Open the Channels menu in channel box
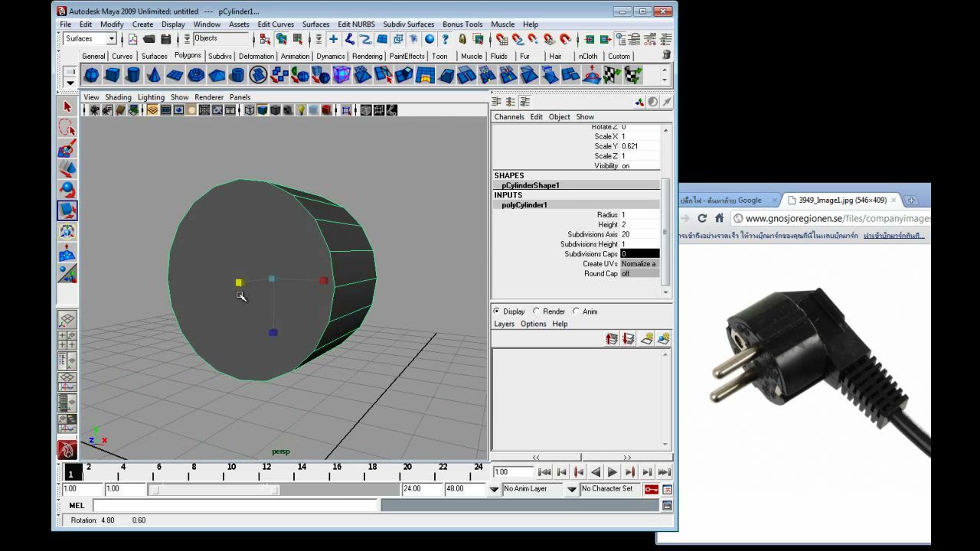Image resolution: width=980 pixels, height=551 pixels. (x=509, y=117)
